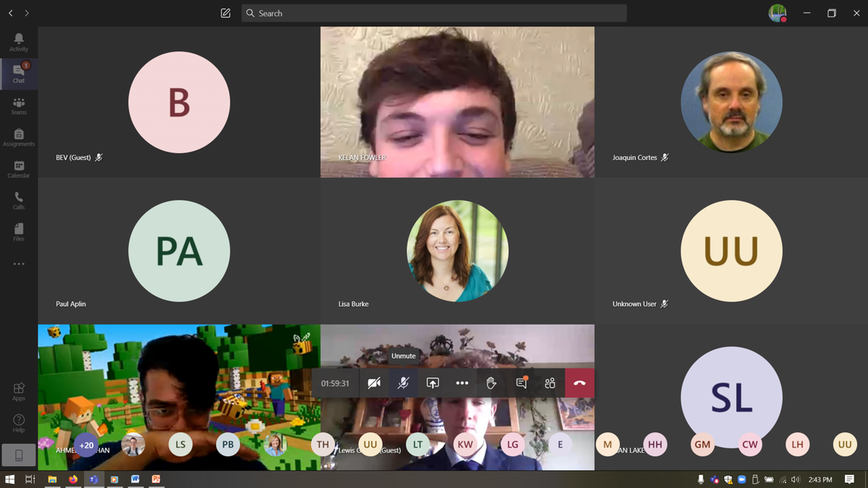Click the Search box at top
This screenshot has width=868, height=488.
[x=434, y=13]
